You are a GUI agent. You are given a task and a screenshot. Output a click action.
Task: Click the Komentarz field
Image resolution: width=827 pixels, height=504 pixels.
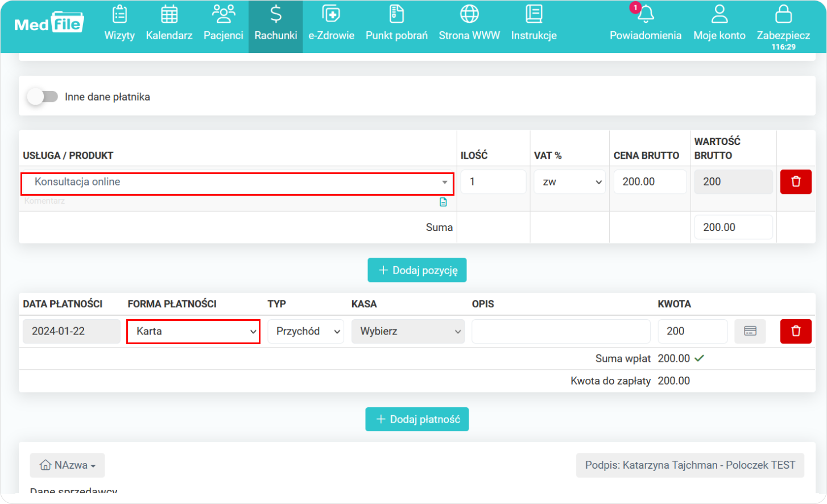click(x=228, y=201)
